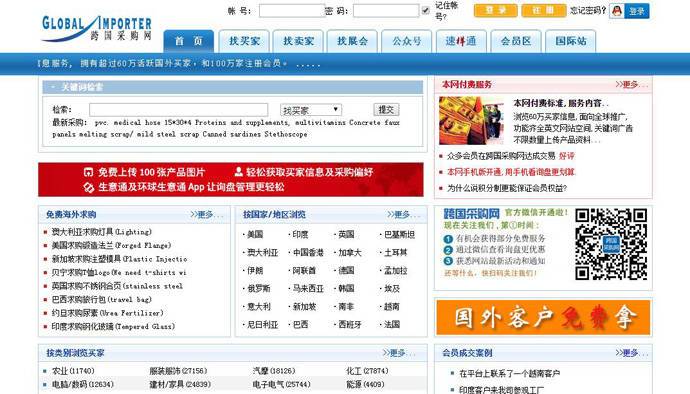690x394 pixels.
Task: Open the 电子电气 (25744) category
Action: (282, 384)
